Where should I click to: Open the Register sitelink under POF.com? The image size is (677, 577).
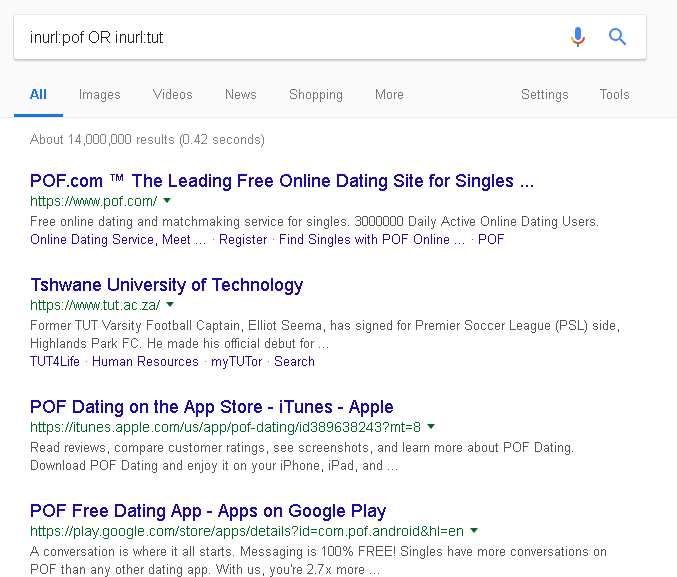pos(243,239)
